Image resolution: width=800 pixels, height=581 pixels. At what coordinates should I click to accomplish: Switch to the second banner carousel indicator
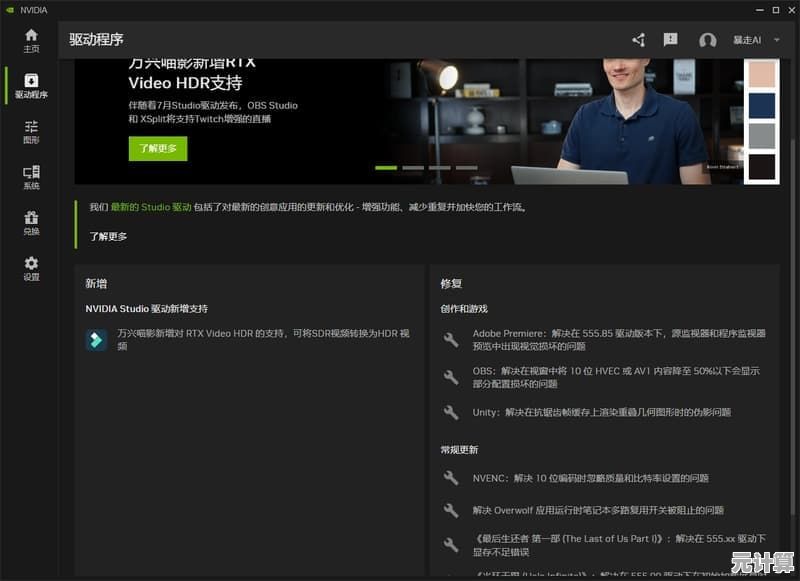[412, 168]
